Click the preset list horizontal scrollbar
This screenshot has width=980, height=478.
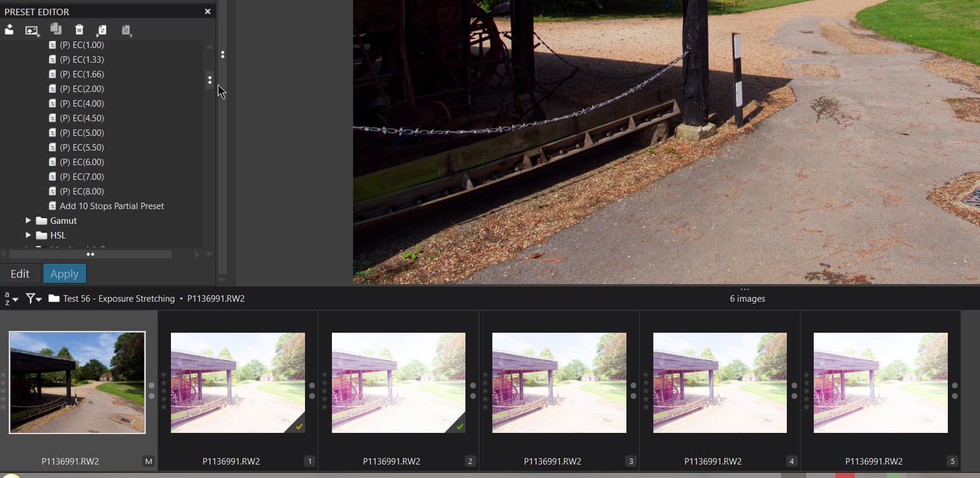[x=90, y=254]
